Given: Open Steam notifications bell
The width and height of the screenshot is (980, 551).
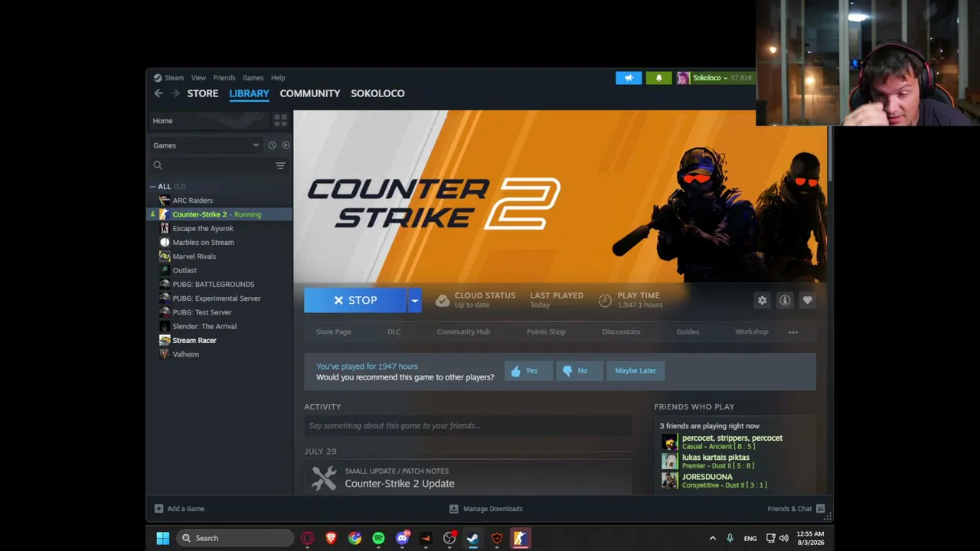Looking at the screenshot, I should point(658,78).
